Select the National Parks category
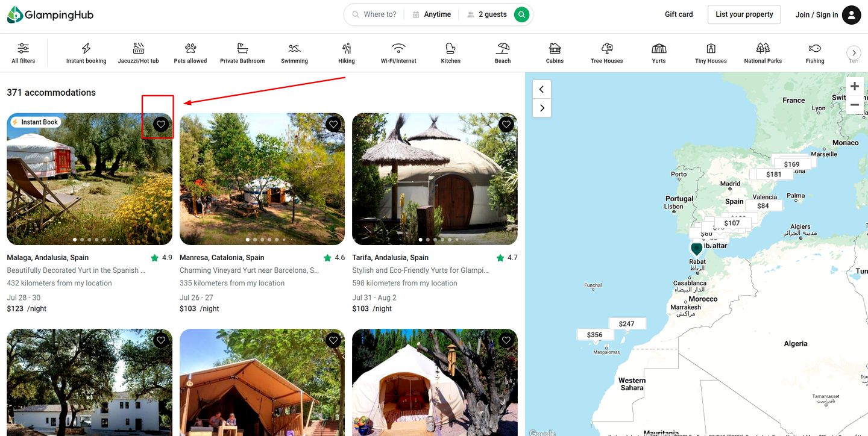The width and height of the screenshot is (868, 436). click(763, 53)
